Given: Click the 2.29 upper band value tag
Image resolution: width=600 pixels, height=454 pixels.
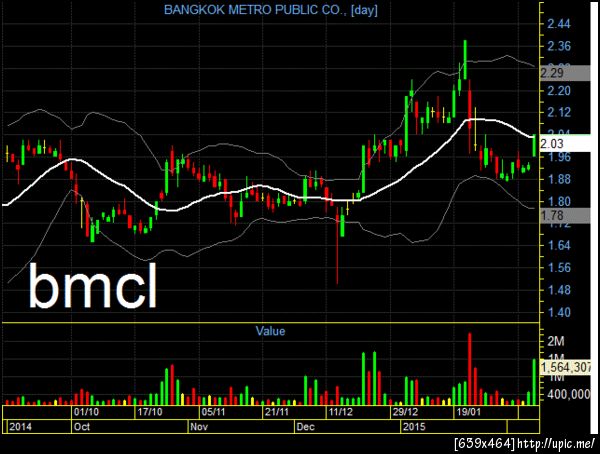Looking at the screenshot, I should pos(564,73).
